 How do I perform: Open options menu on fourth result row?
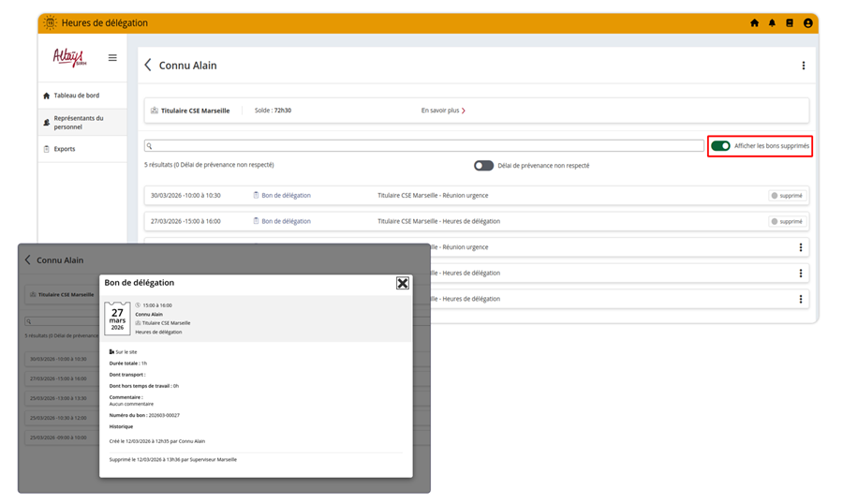[x=800, y=274]
